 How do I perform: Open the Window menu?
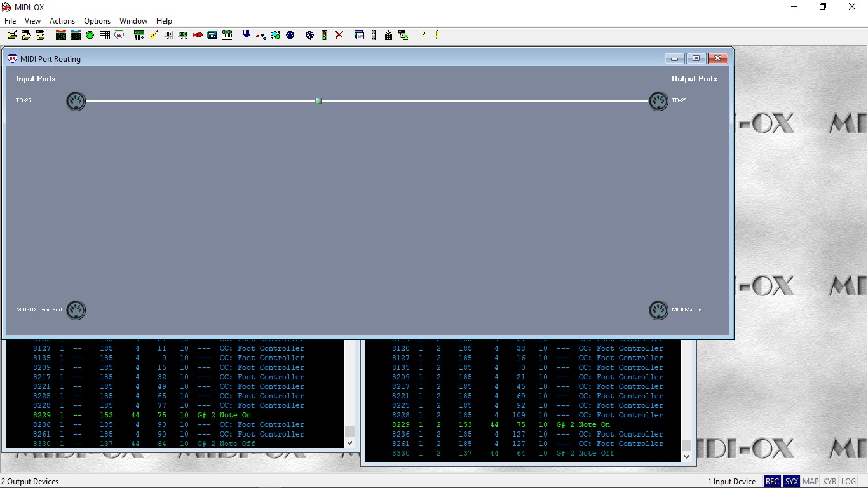(133, 21)
